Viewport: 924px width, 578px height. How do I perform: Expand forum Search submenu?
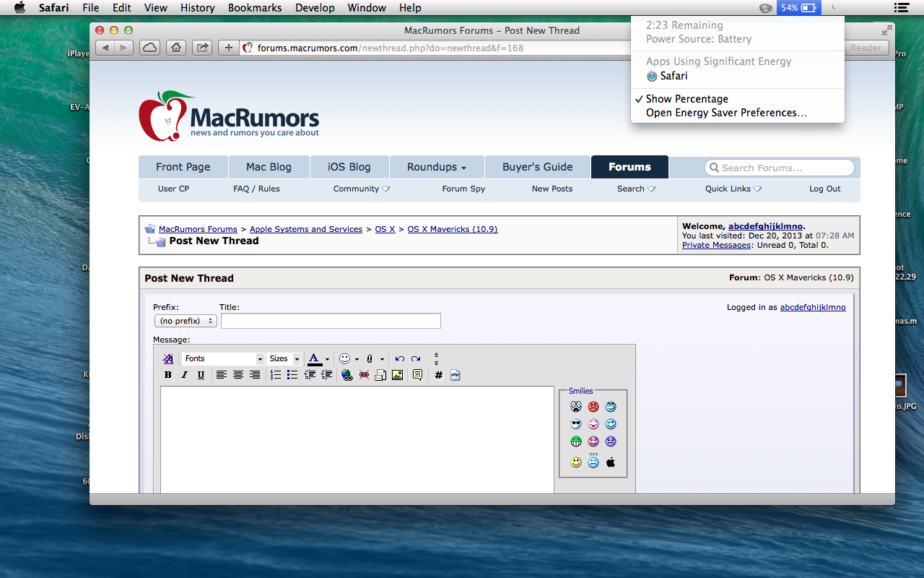[636, 189]
